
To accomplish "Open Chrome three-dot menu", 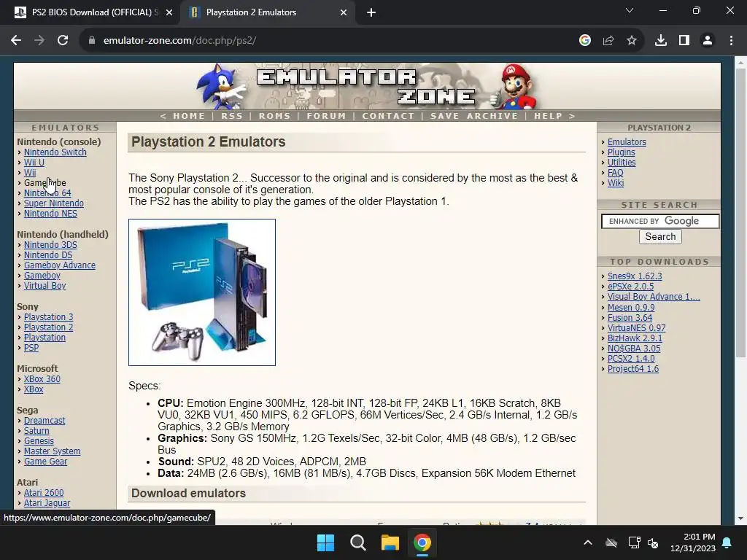I will 731,41.
